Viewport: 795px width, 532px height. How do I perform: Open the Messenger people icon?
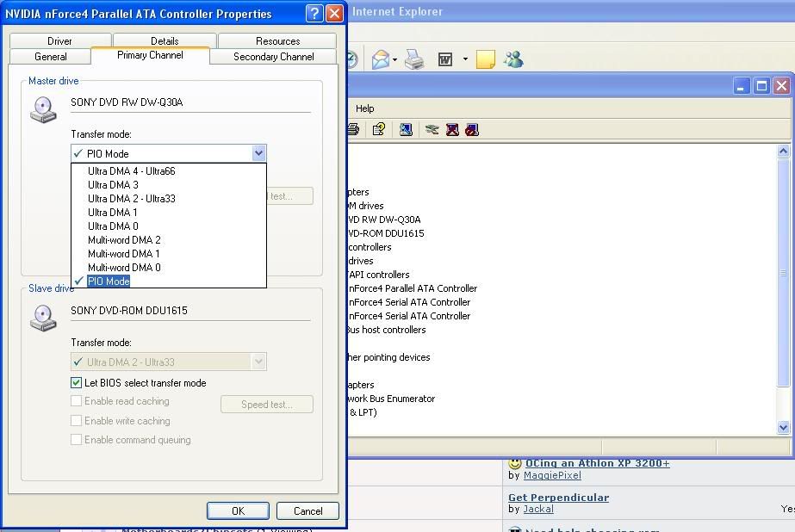click(x=513, y=59)
